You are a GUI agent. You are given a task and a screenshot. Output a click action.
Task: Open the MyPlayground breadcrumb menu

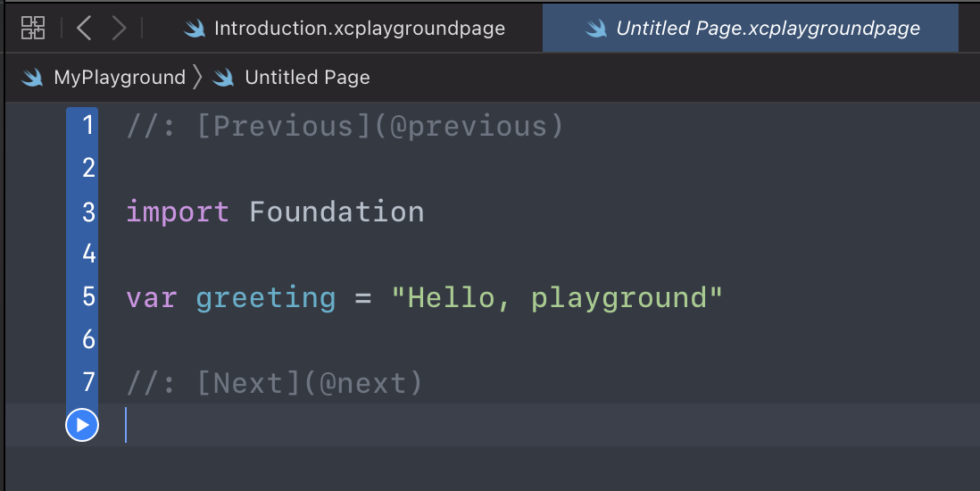(120, 78)
